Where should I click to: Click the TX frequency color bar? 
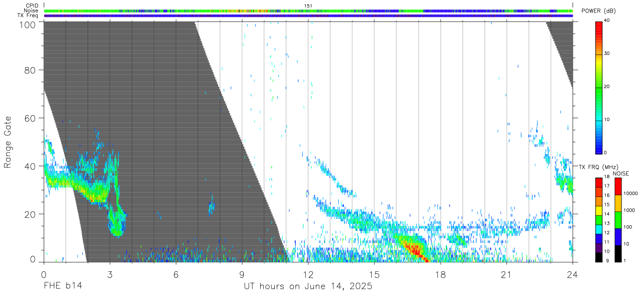pos(599,220)
